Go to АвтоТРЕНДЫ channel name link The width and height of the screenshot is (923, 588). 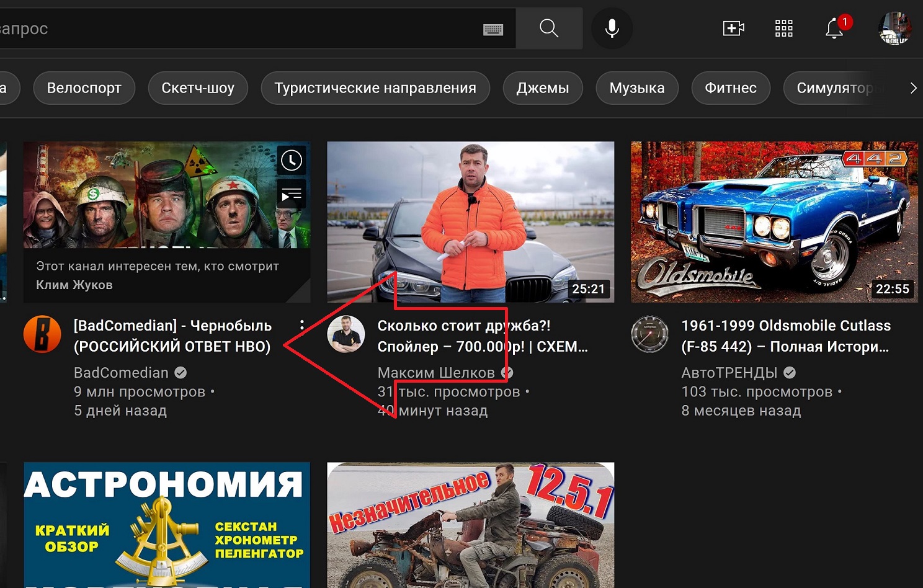(x=729, y=373)
